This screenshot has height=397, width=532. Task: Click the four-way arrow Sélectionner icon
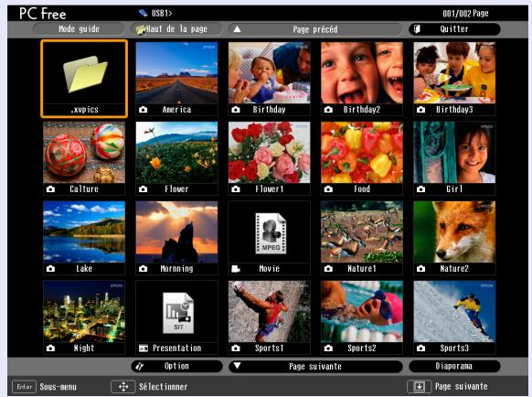pyautogui.click(x=123, y=387)
